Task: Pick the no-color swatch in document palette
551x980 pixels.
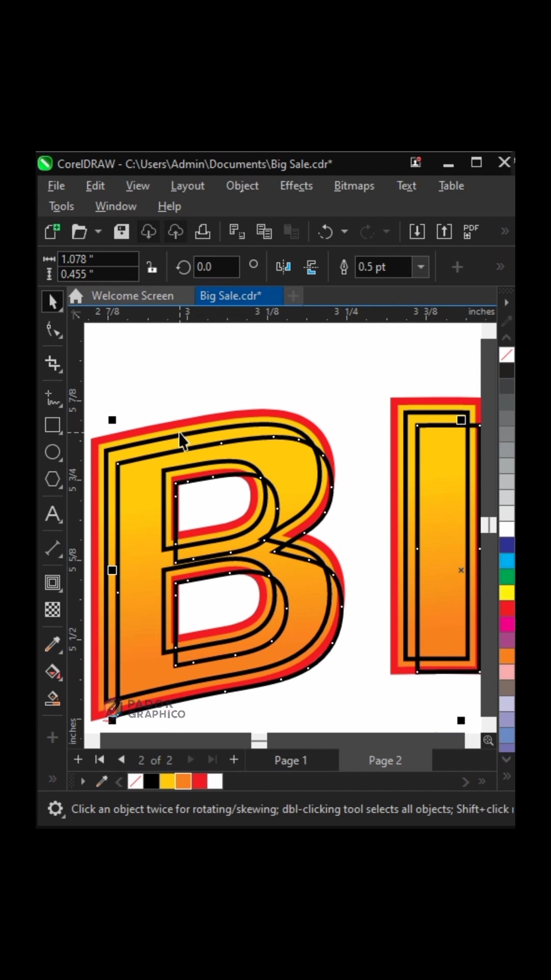Action: click(135, 781)
